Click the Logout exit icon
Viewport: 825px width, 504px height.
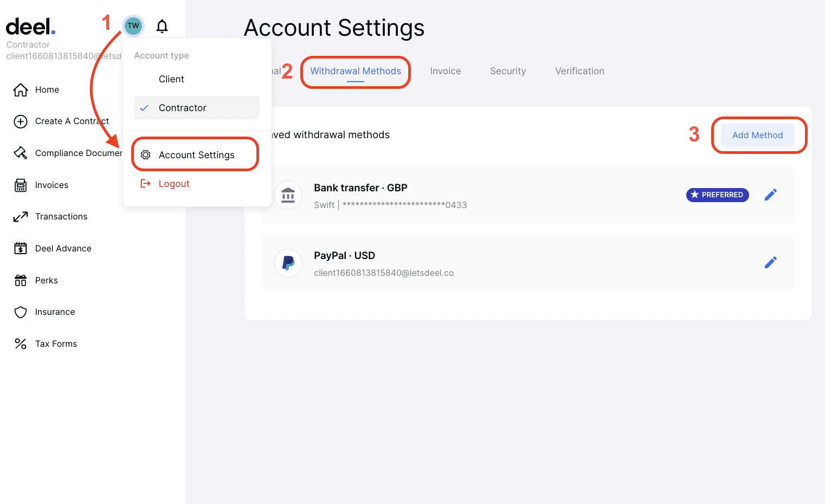tap(145, 184)
